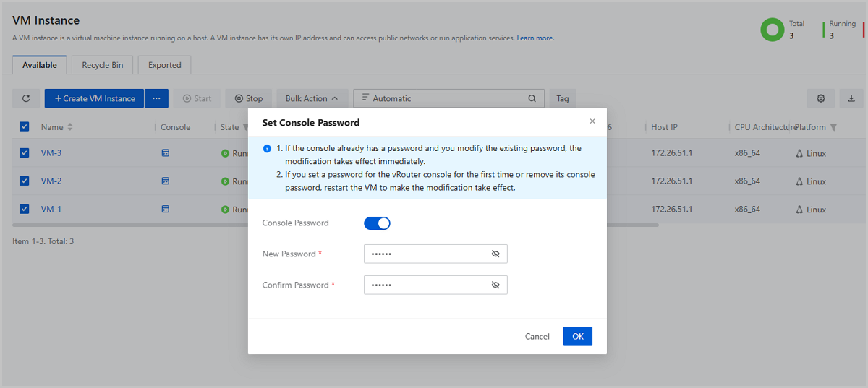The width and height of the screenshot is (868, 388).
Task: Show the Confirm Password characters
Action: (x=495, y=285)
